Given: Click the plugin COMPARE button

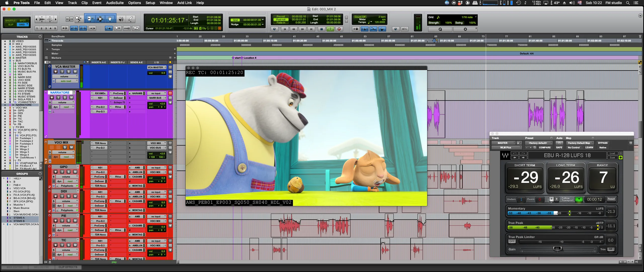Looking at the screenshot, I should pyautogui.click(x=545, y=148).
